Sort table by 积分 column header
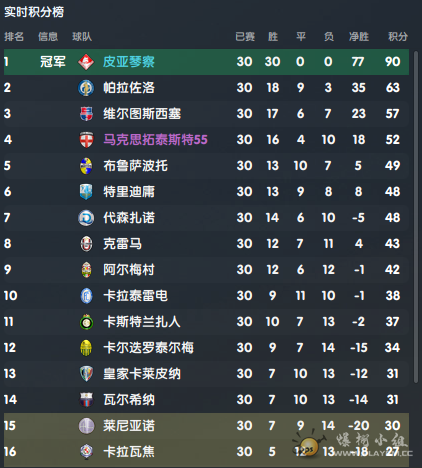Viewport: 422px width, 468px height. [x=398, y=37]
